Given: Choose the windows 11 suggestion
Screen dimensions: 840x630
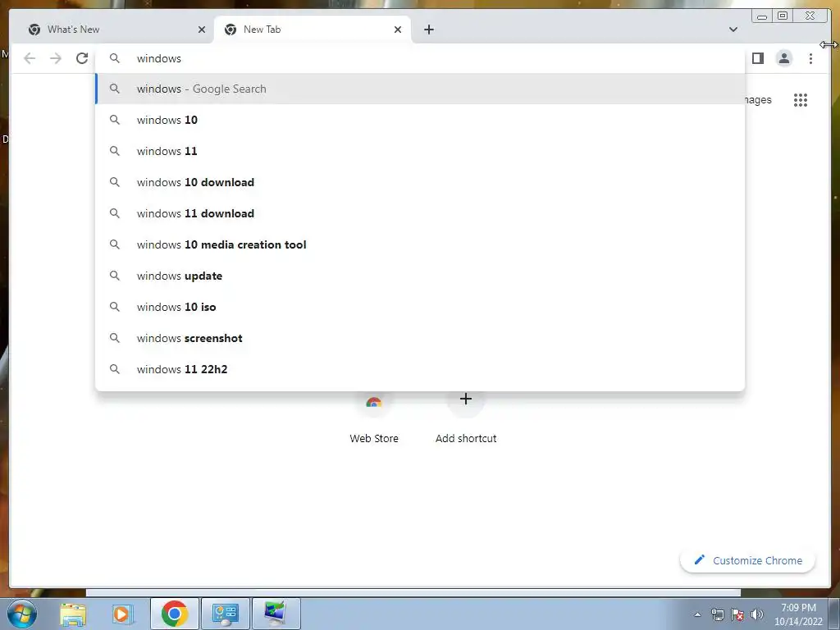Looking at the screenshot, I should click(x=420, y=151).
